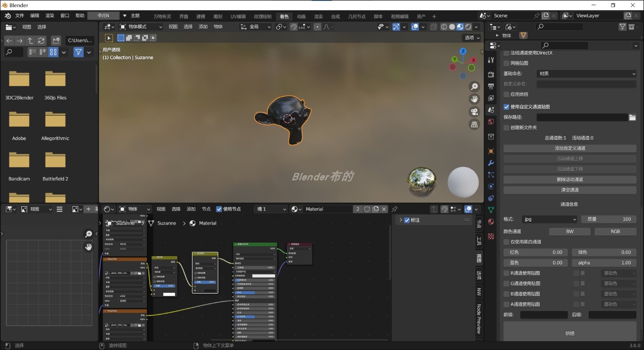This screenshot has height=350, width=644.
Task: Click RGB color channel button
Action: click(x=615, y=232)
